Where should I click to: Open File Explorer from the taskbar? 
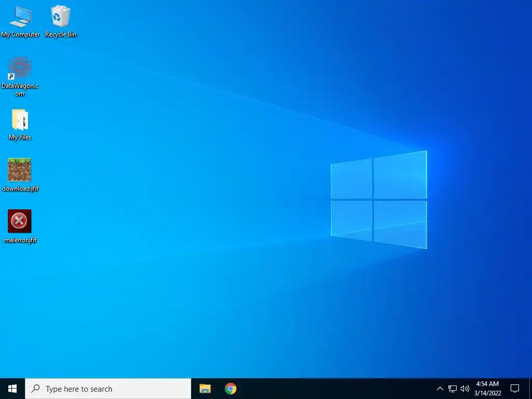205,389
